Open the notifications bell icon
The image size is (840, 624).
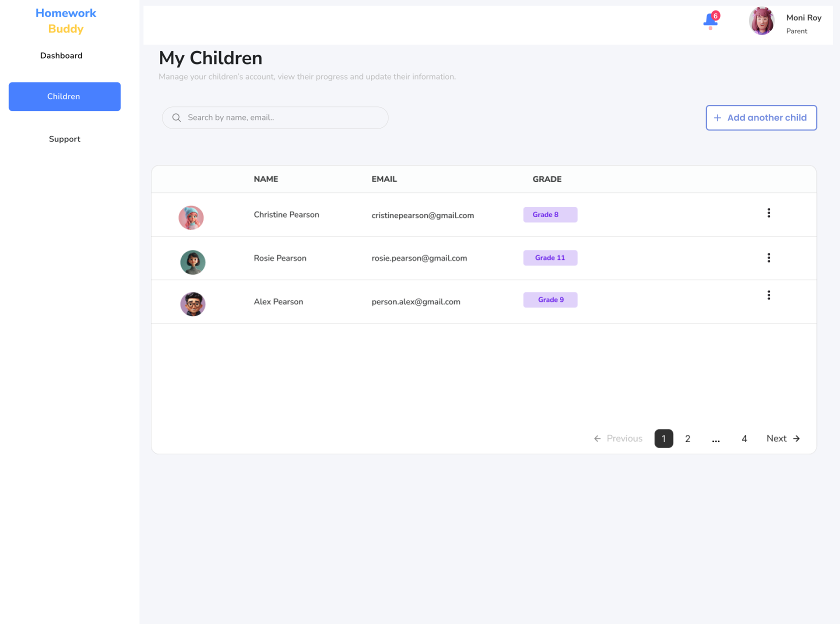(710, 21)
